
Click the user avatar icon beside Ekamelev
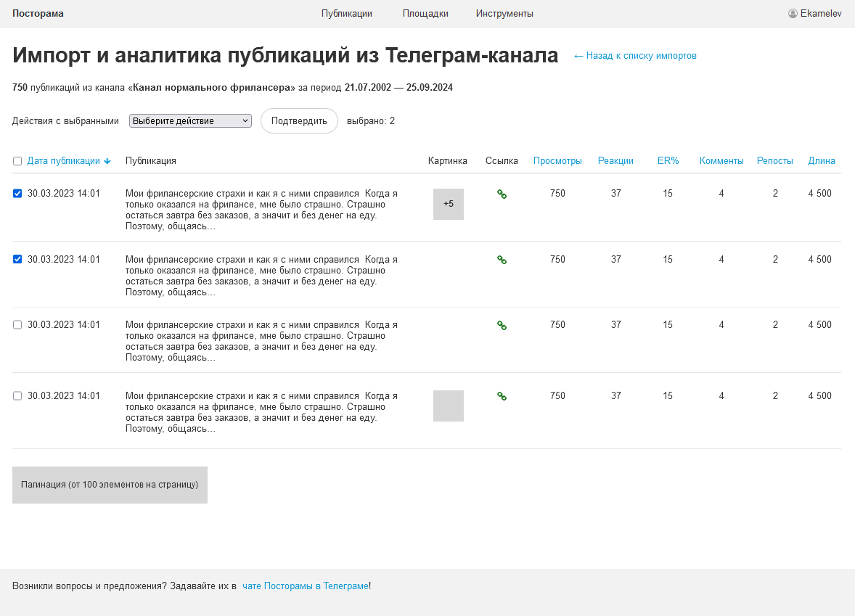click(793, 14)
